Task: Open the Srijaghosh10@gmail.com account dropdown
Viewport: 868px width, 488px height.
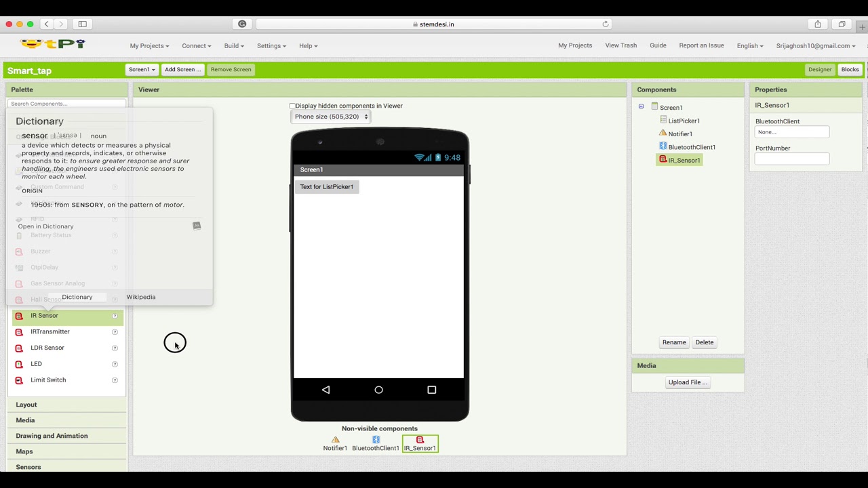Action: 816,45
